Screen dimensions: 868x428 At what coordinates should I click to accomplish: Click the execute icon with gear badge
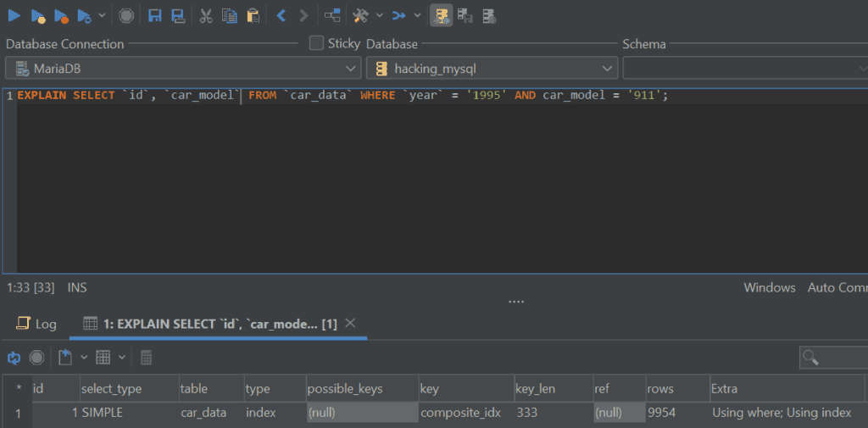click(x=84, y=16)
